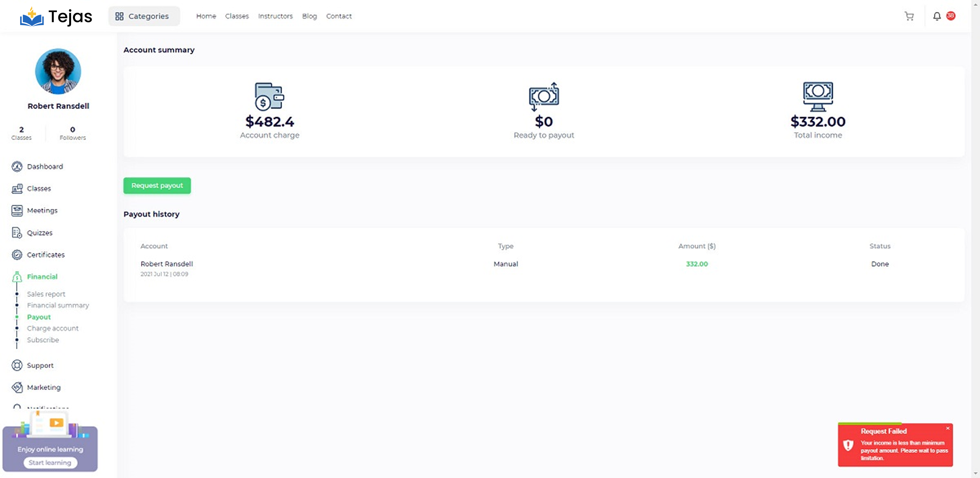
Task: Click the Dashboard sidebar icon
Action: [x=17, y=166]
